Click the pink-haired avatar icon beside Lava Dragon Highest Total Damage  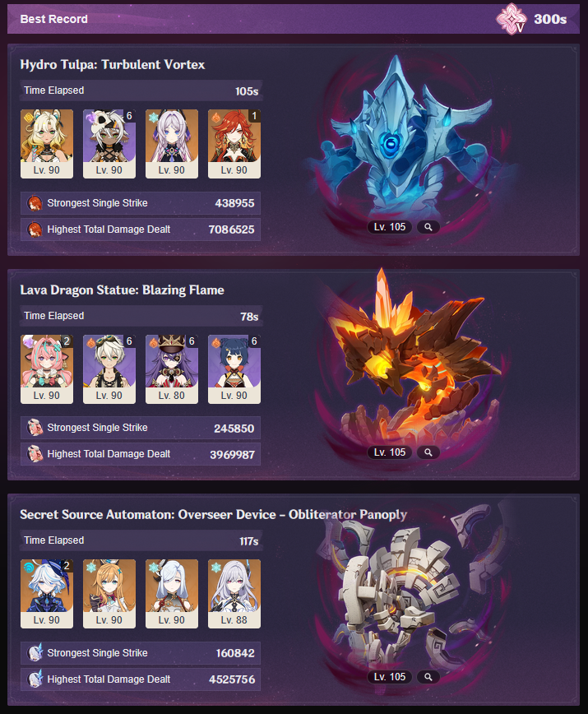[x=35, y=454]
